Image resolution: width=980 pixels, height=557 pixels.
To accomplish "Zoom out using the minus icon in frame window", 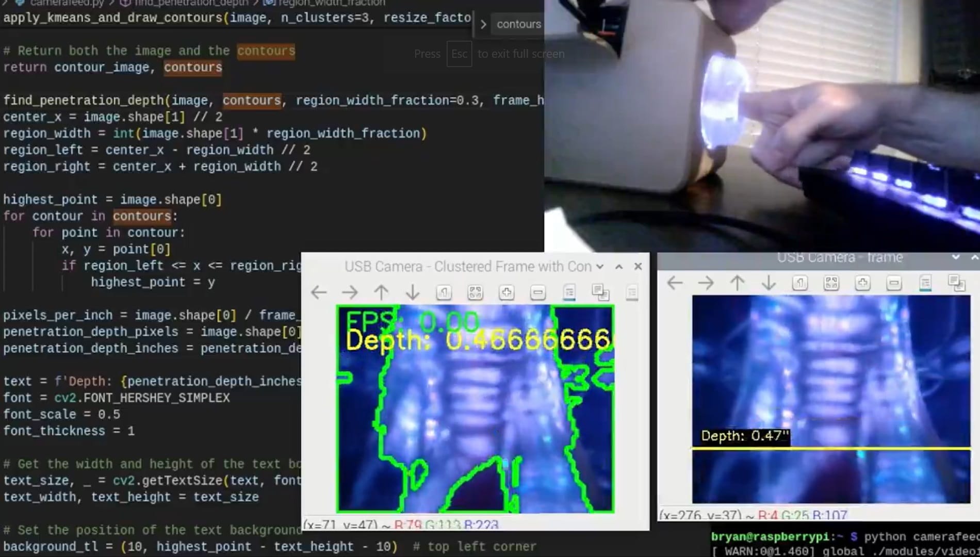I will click(894, 283).
